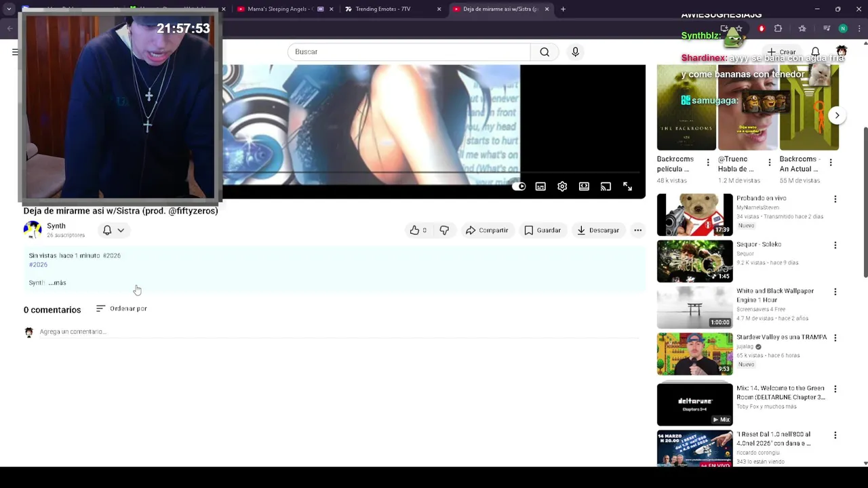Open options for Sequor - Soleko video
868x488 pixels.
coord(835,245)
